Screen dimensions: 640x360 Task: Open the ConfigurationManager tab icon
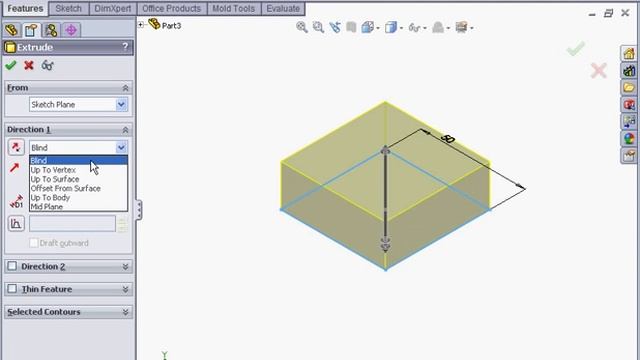pos(51,30)
